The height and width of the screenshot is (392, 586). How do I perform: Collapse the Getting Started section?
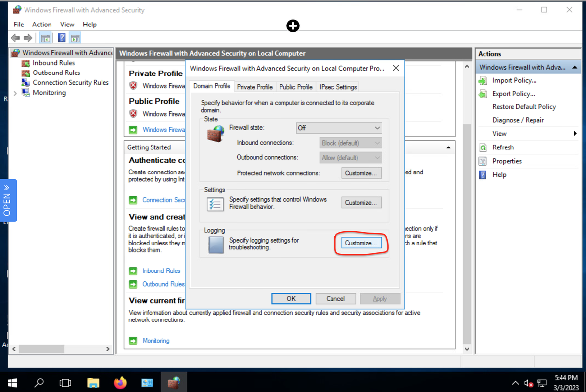(x=448, y=148)
